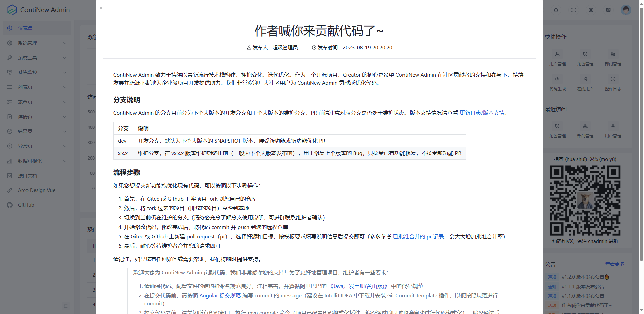This screenshot has height=314, width=644.
Task: Enter fullscreen via the toolbar icon
Action: [574, 10]
